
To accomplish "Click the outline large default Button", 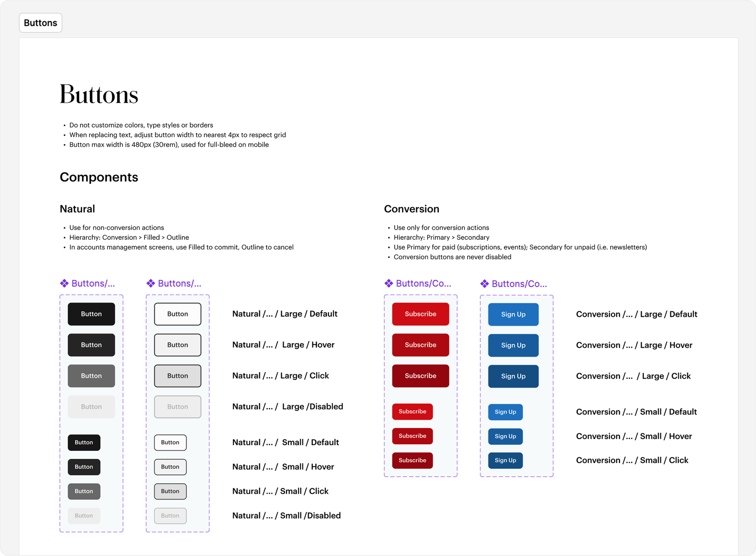I will 178,314.
